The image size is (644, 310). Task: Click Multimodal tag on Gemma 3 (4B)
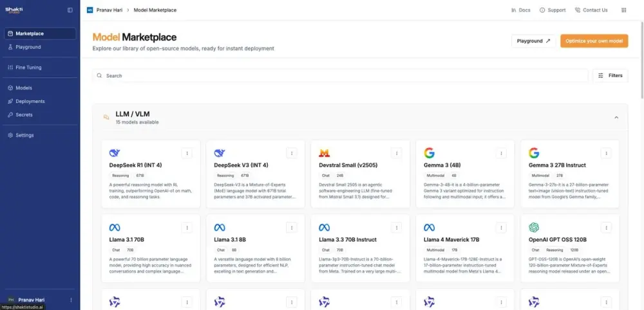tap(435, 176)
